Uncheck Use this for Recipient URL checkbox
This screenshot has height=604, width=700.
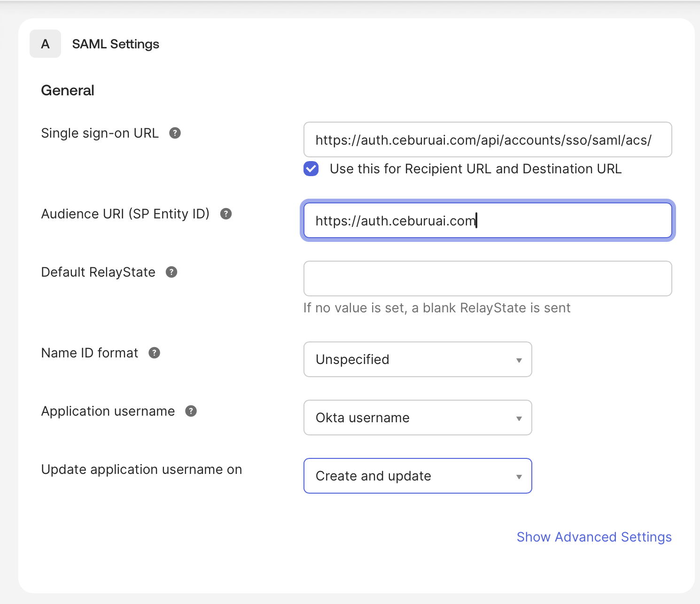point(311,169)
